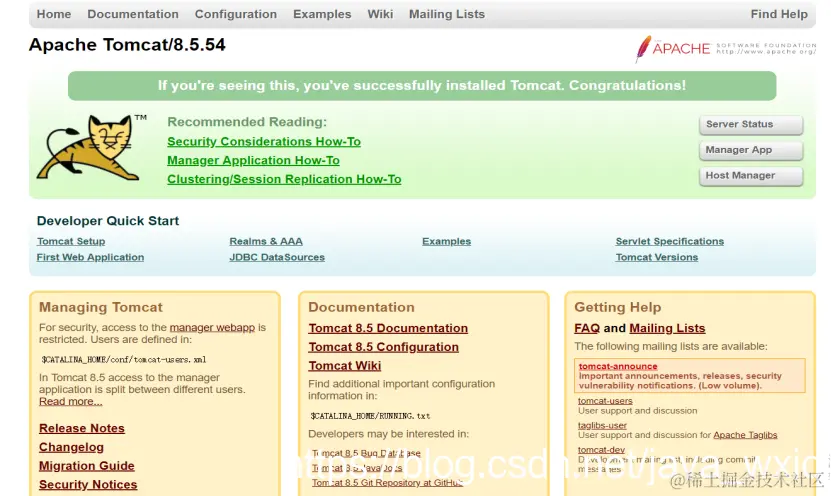Image resolution: width=831 pixels, height=496 pixels.
Task: Visit Wiki from the navigation bar
Action: 380,14
